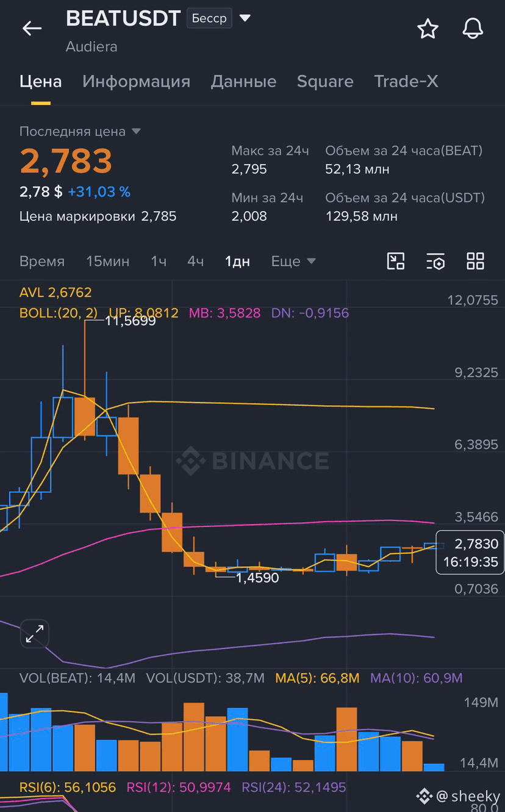Viewport: 505px width, 812px height.
Task: Open the Trade-X tab
Action: [x=406, y=81]
